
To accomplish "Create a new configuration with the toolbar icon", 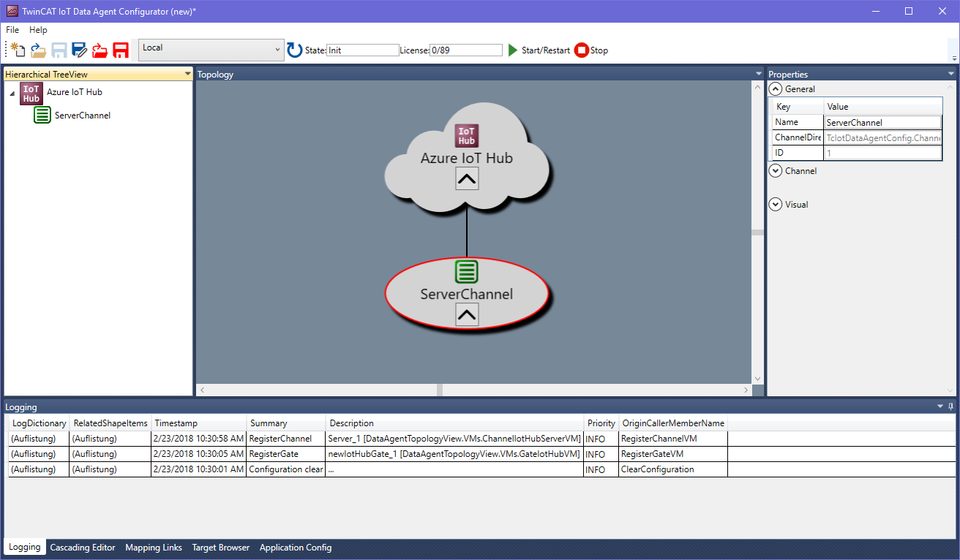I will click(18, 50).
